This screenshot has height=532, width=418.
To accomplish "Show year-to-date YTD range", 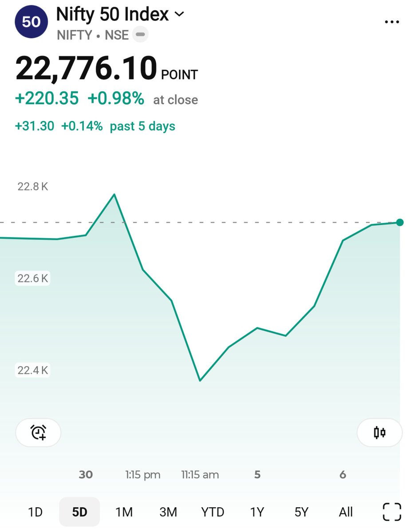I will pos(213,512).
